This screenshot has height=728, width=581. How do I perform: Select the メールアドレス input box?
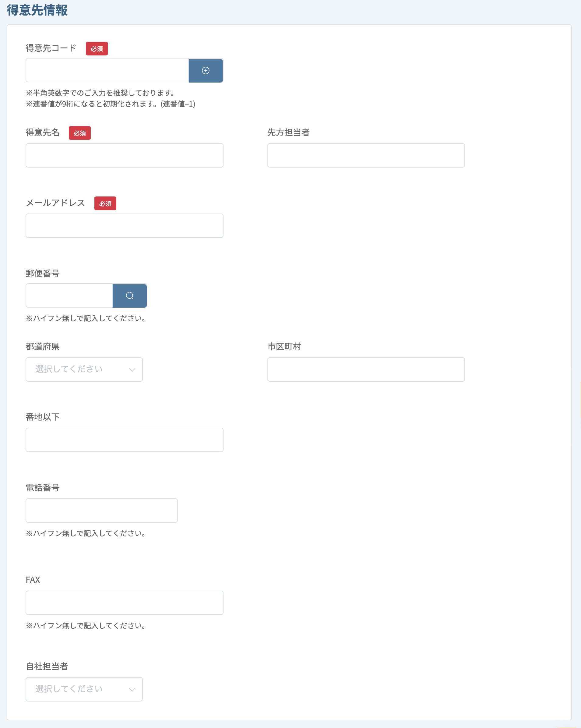coord(125,226)
